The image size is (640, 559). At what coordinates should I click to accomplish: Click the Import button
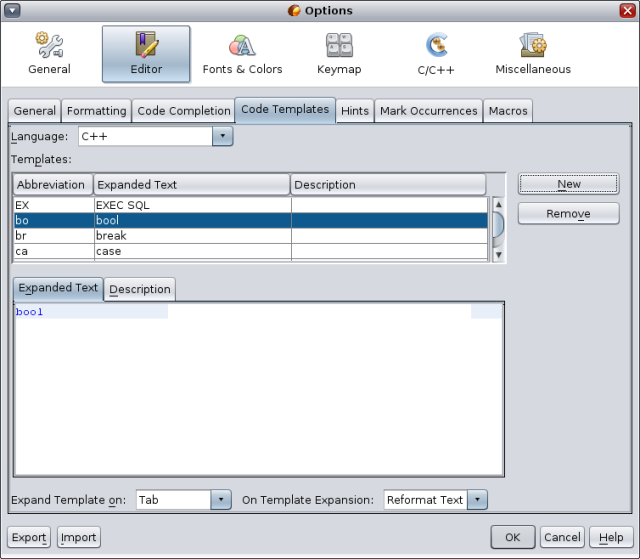point(79,537)
